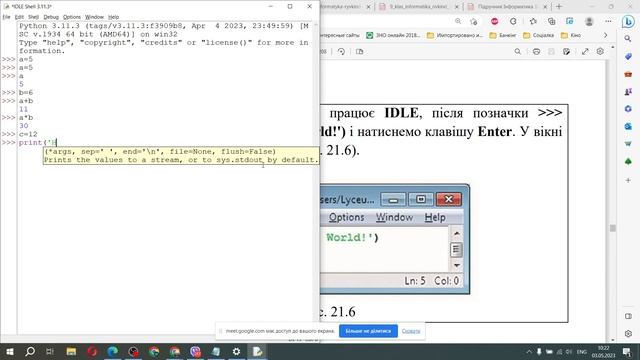
Task: Click the a*b line in the shell
Action: 26,118
